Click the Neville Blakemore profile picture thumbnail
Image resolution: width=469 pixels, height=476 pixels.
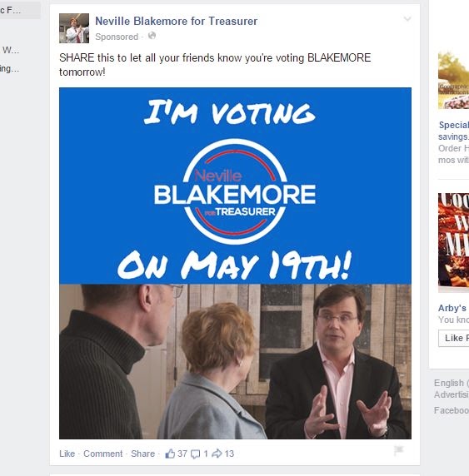point(74,28)
